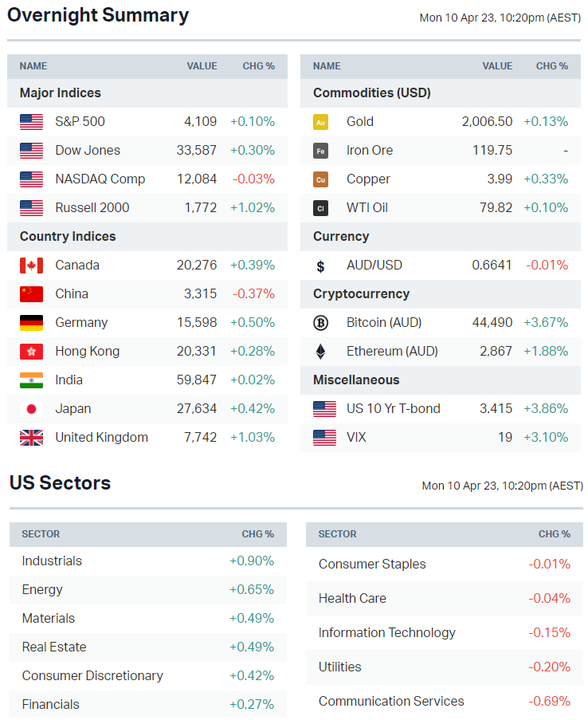Image resolution: width=588 pixels, height=720 pixels.
Task: Click the Copper Cu commodity icon
Action: click(x=320, y=179)
